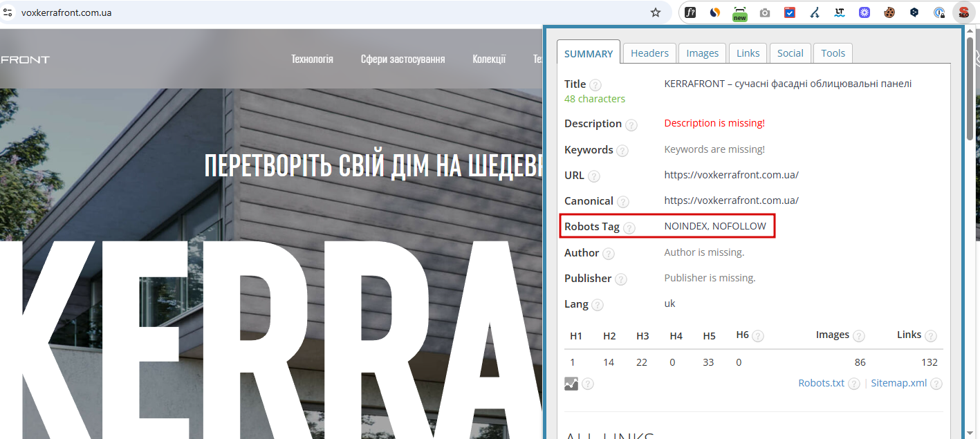This screenshot has width=980, height=439.
Task: Click the SEO Meta extension icon
Action: [x=963, y=12]
